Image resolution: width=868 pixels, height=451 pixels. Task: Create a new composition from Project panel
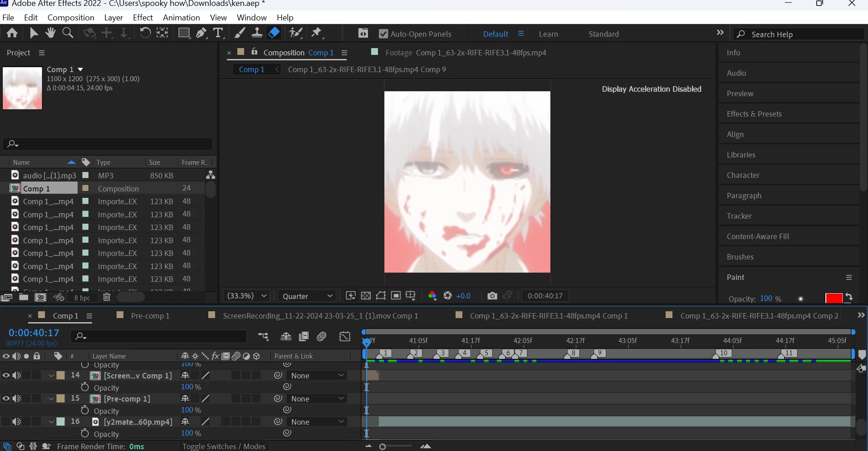(40, 297)
